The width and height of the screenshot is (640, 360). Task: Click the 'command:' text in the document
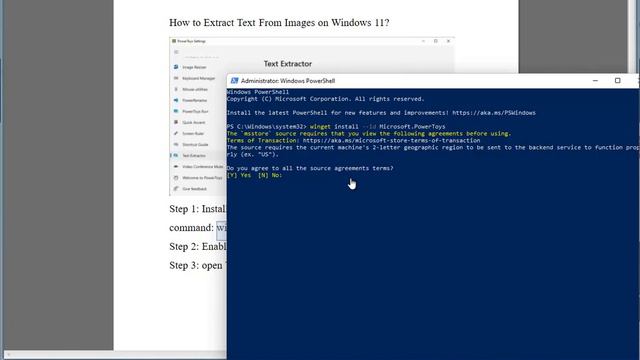coord(191,228)
